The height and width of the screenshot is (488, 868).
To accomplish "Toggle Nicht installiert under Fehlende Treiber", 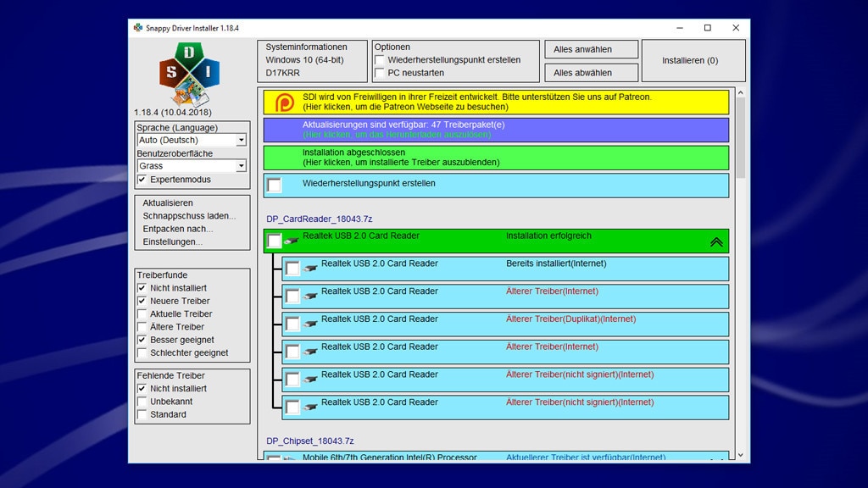I will 142,388.
